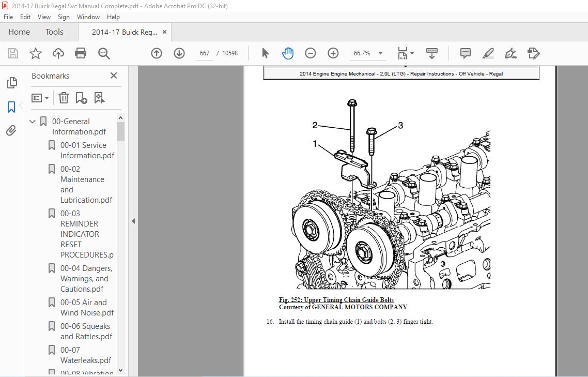Select the Highlight text pen
Viewport: 588px width, 377px height.
point(488,53)
